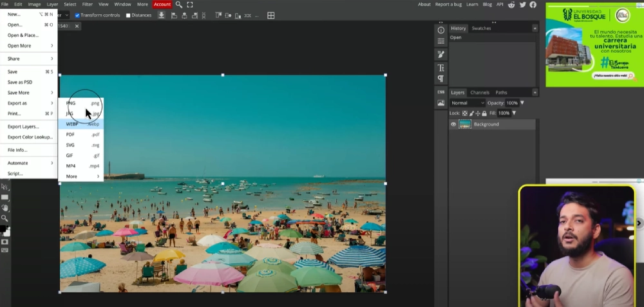This screenshot has height=307, width=644.
Task: Switch to the Paths tab
Action: click(501, 92)
